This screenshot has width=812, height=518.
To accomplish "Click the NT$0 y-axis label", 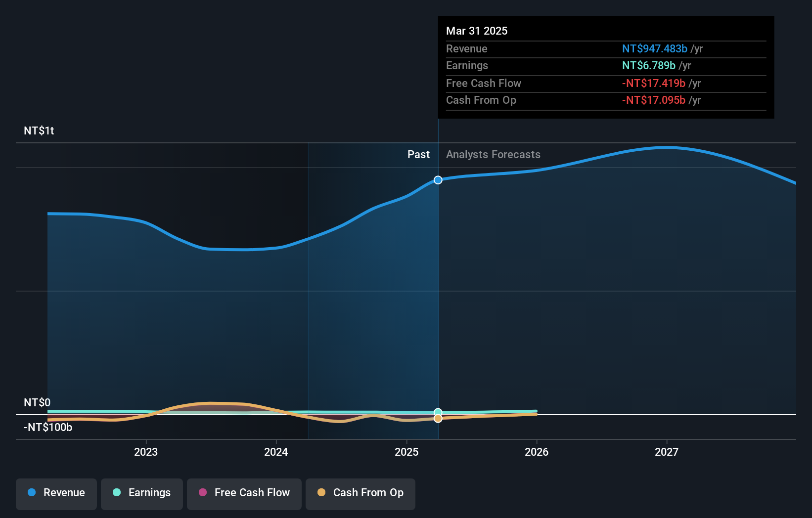I will pyautogui.click(x=37, y=402).
